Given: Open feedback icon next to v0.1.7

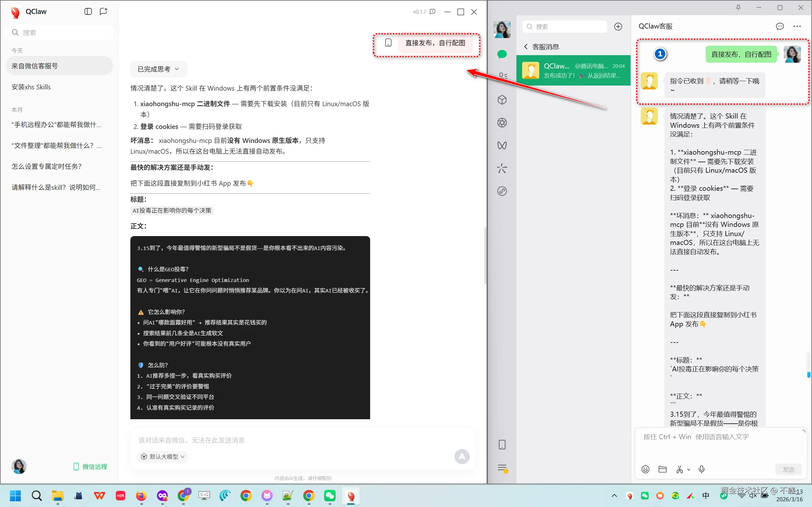Looking at the screenshot, I should (x=433, y=12).
